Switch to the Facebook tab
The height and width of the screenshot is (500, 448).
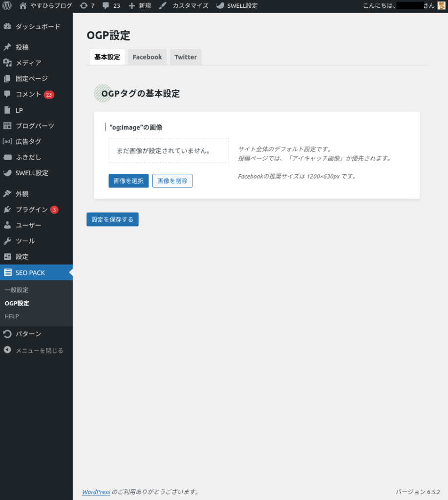(x=147, y=57)
